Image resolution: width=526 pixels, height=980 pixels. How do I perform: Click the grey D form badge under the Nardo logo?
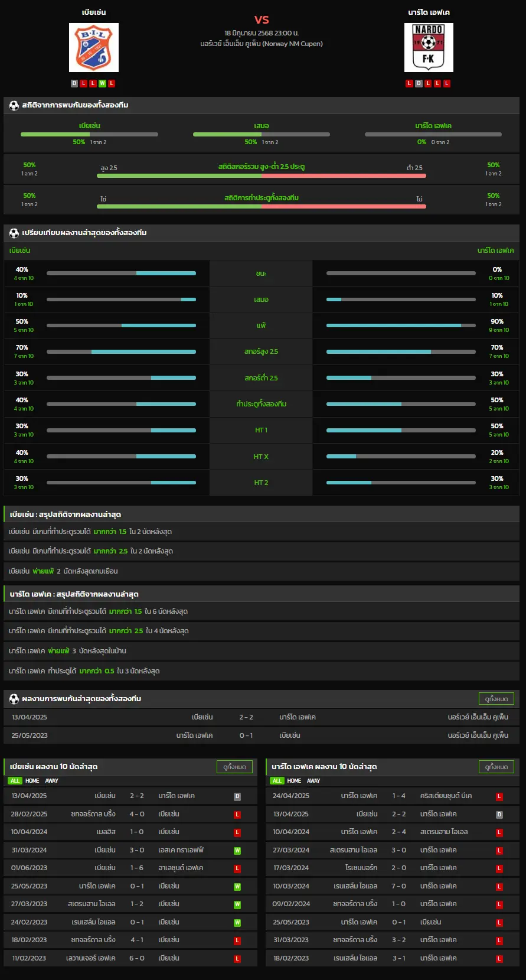click(419, 83)
